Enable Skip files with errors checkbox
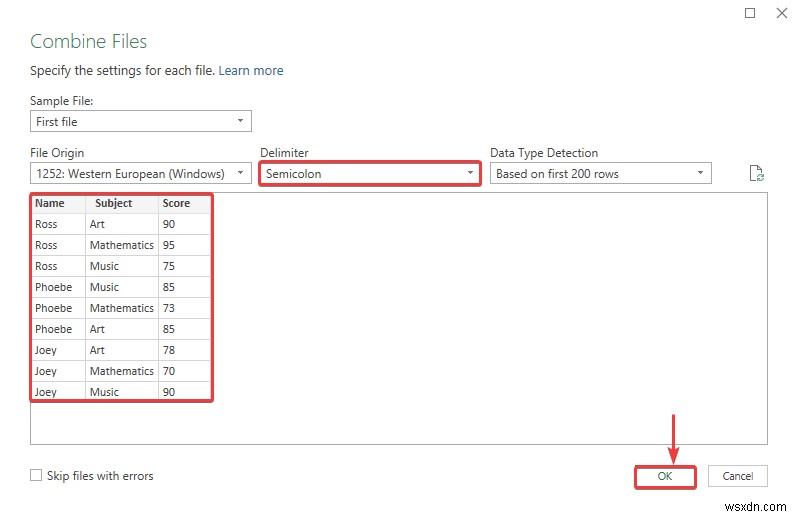The image size is (798, 517). click(36, 475)
